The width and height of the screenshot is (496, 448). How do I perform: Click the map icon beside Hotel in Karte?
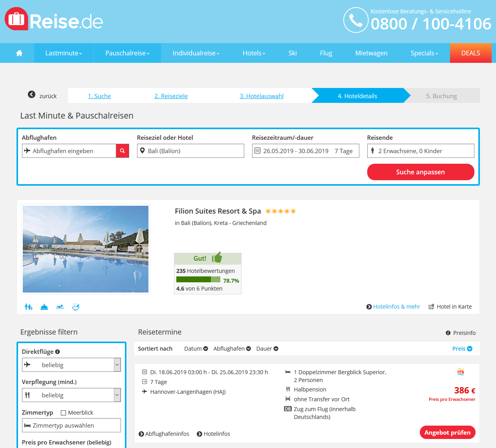(x=431, y=307)
